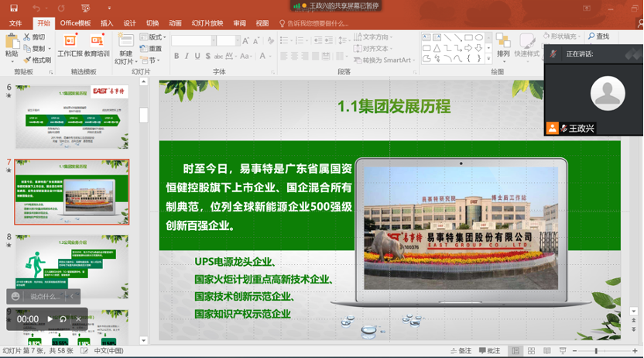
Task: Expand the Layout (版式) dropdown
Action: 156,37
